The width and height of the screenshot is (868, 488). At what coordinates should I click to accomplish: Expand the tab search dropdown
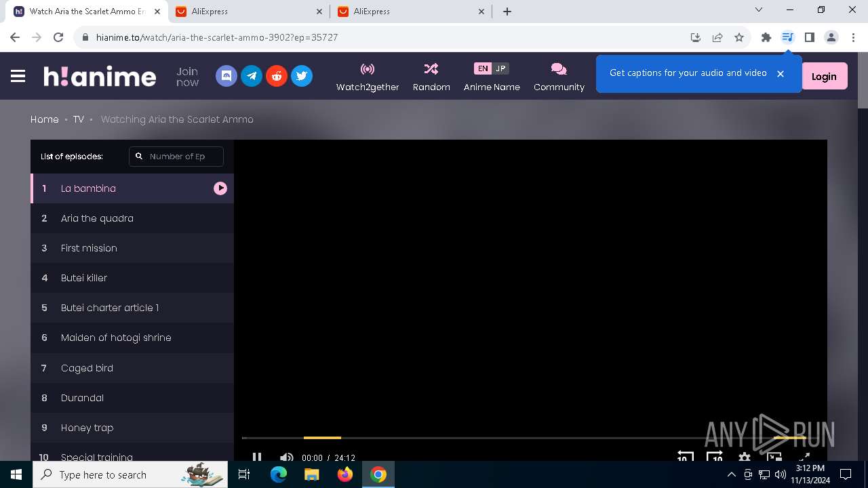tap(759, 10)
